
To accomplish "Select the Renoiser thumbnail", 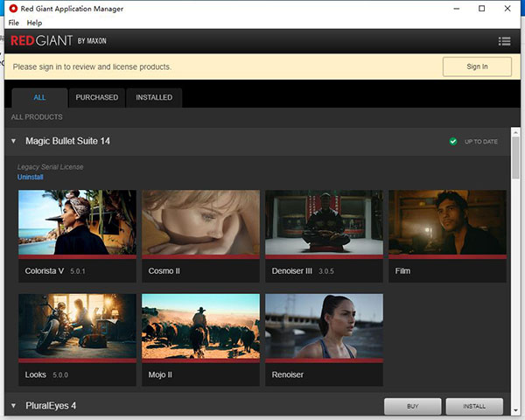I will 324,326.
